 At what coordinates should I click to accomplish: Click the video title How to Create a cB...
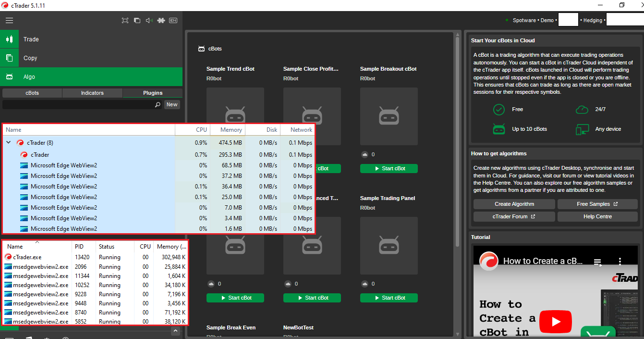pos(543,261)
